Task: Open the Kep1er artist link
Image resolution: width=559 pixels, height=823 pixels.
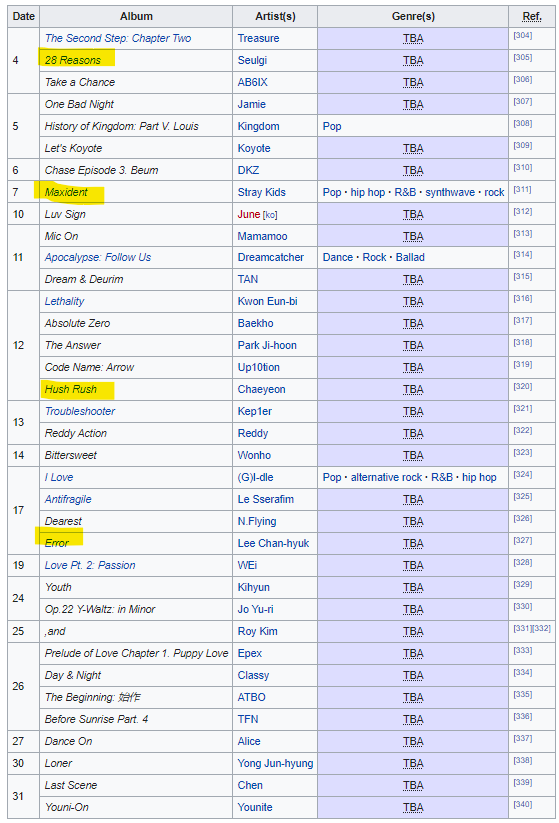Action: click(255, 411)
